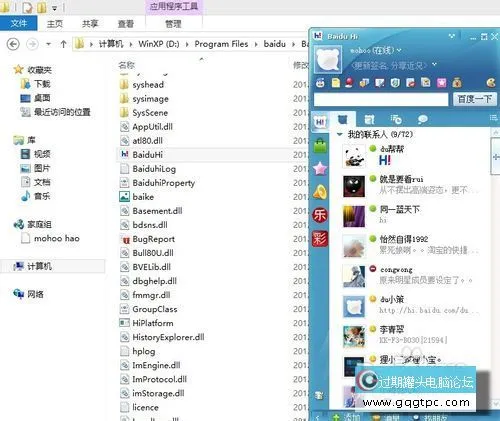Viewport: 500px width, 421px height.
Task: Click the Hi! icon at top of Baidu Hi sidebar
Action: coord(320,122)
